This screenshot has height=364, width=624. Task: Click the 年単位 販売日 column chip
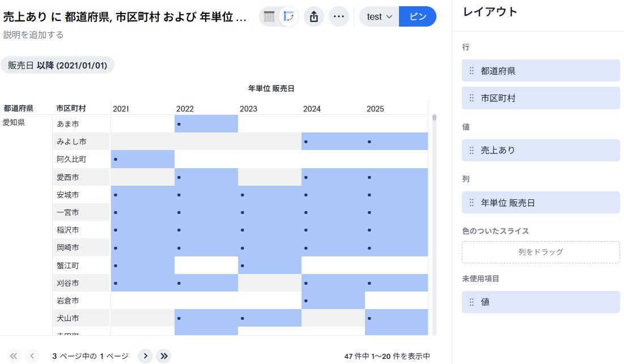click(x=540, y=202)
